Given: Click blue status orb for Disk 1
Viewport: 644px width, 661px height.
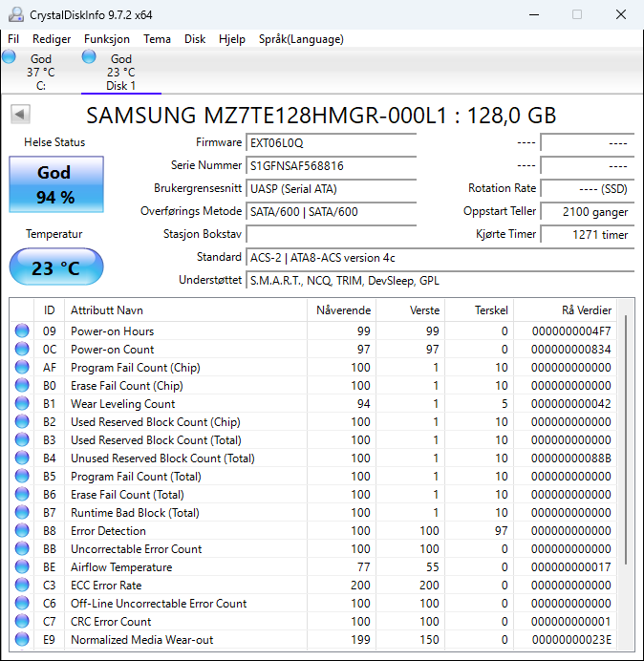Looking at the screenshot, I should coord(89,56).
